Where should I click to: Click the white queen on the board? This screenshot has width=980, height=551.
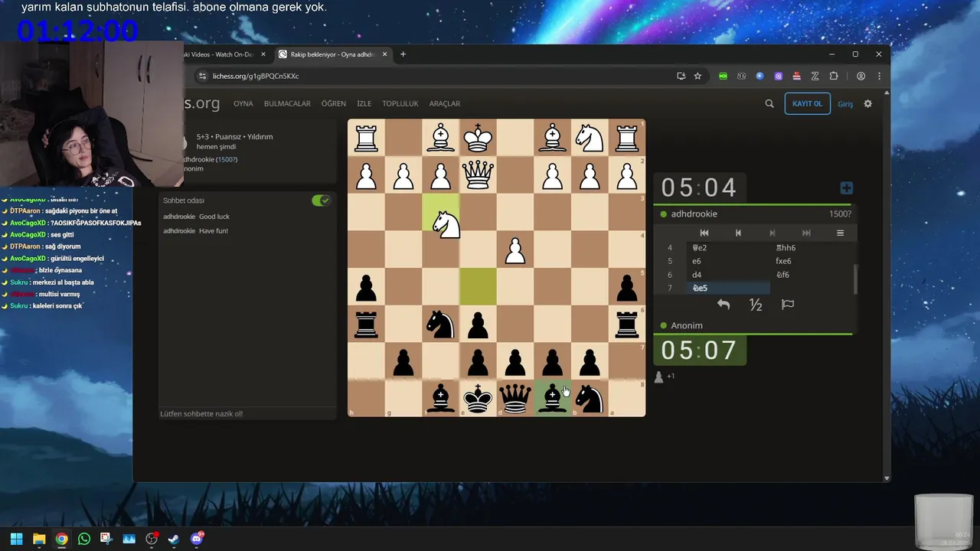478,175
